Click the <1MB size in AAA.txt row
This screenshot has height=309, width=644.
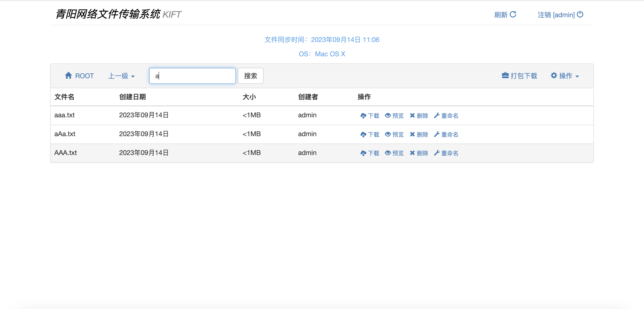[251, 153]
